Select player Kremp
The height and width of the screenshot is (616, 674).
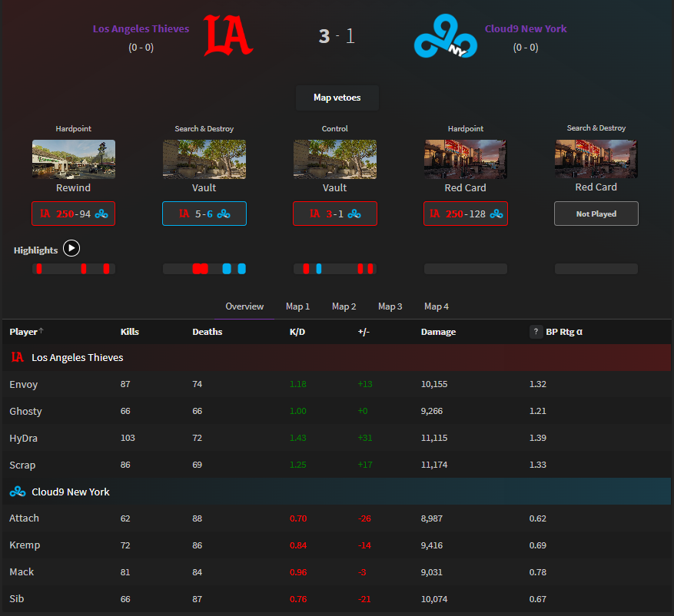(x=25, y=545)
